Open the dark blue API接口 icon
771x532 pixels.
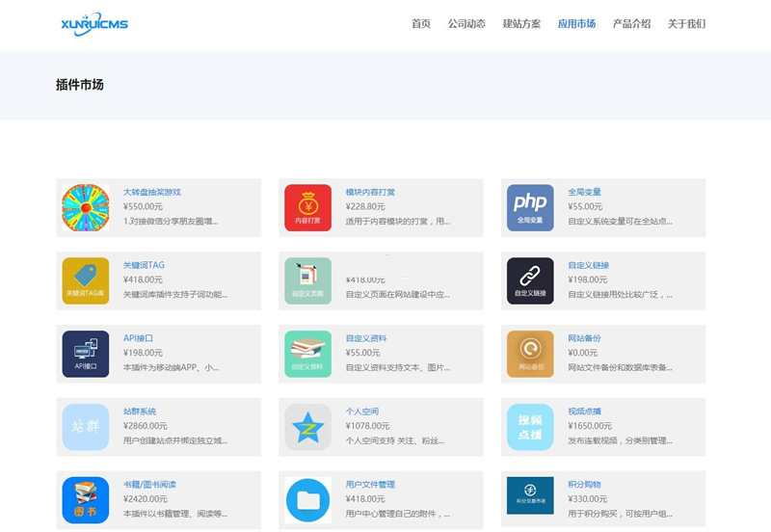[86, 354]
